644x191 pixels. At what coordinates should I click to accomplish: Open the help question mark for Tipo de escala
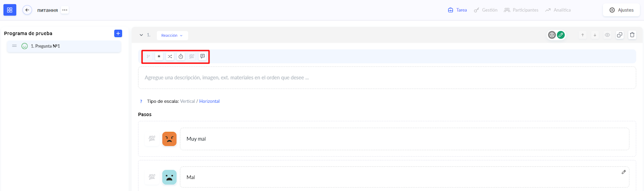141,102
